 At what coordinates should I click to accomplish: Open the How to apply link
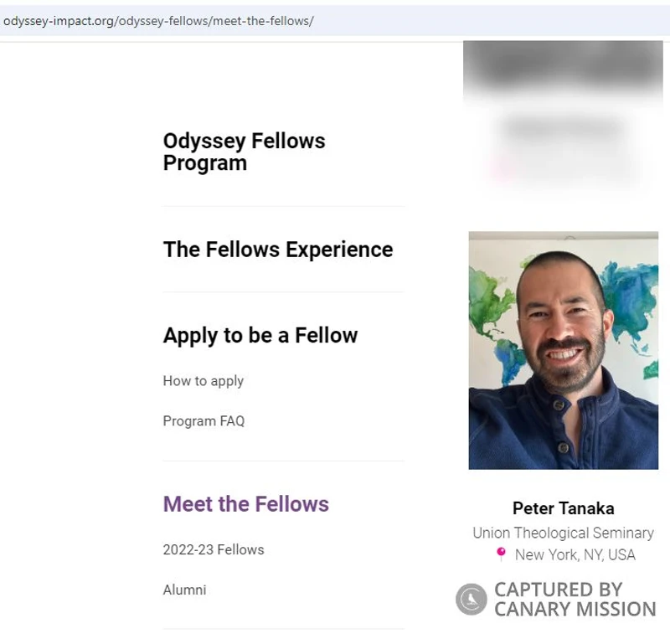click(x=203, y=381)
